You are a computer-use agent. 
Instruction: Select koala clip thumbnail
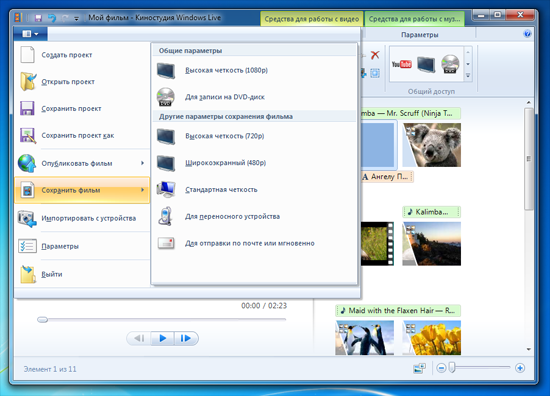[x=431, y=145]
